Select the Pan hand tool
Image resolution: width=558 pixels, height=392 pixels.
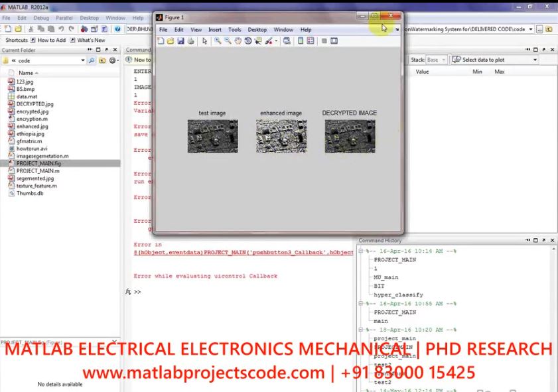coord(238,41)
